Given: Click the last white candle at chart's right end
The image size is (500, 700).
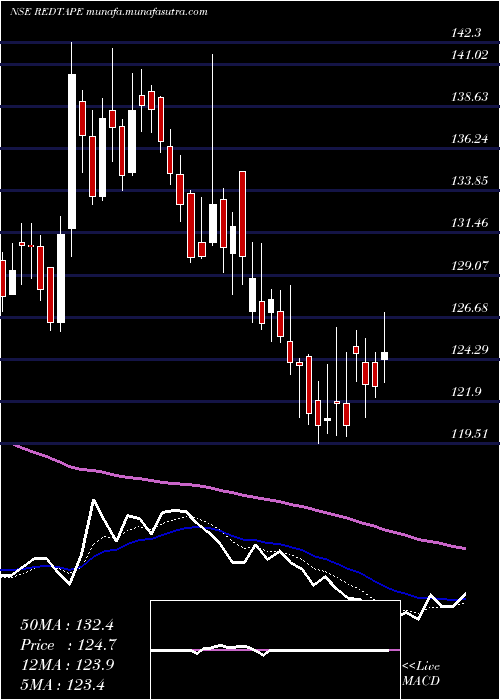Looking at the screenshot, I should click(384, 356).
